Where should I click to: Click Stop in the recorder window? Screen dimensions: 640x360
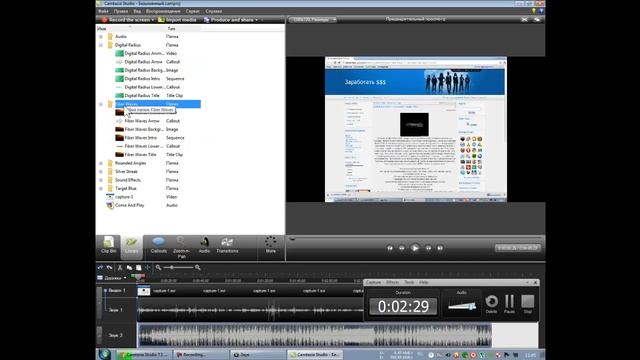528,304
